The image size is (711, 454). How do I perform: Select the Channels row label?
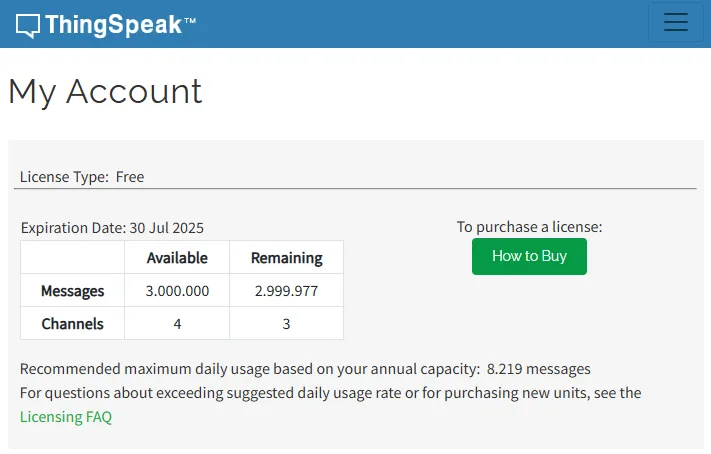click(73, 324)
